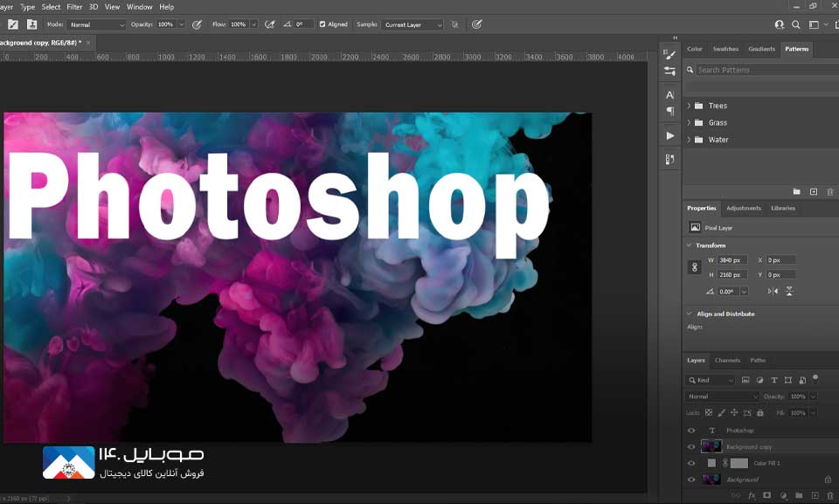
Task: Open the Character panel icon in side dock
Action: point(669,95)
